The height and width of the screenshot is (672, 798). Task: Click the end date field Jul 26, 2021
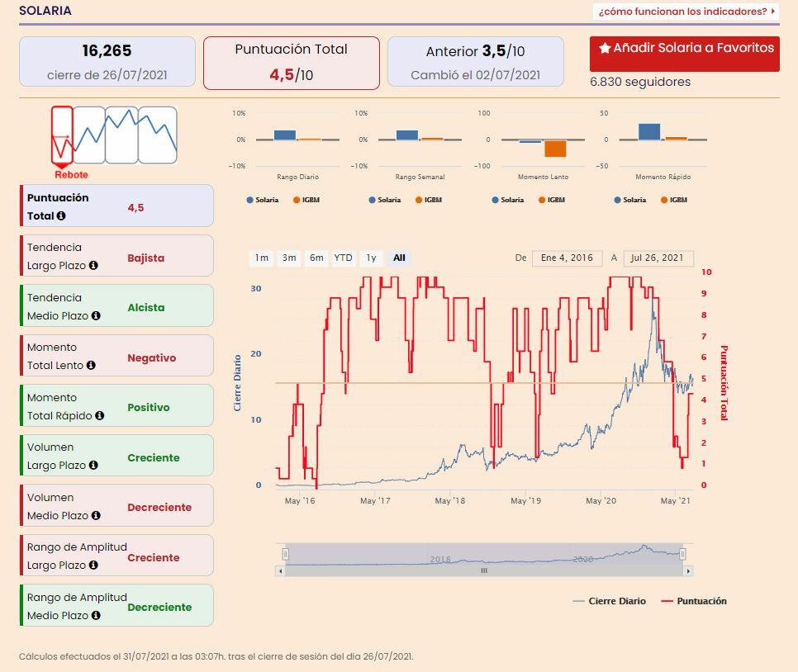point(658,258)
